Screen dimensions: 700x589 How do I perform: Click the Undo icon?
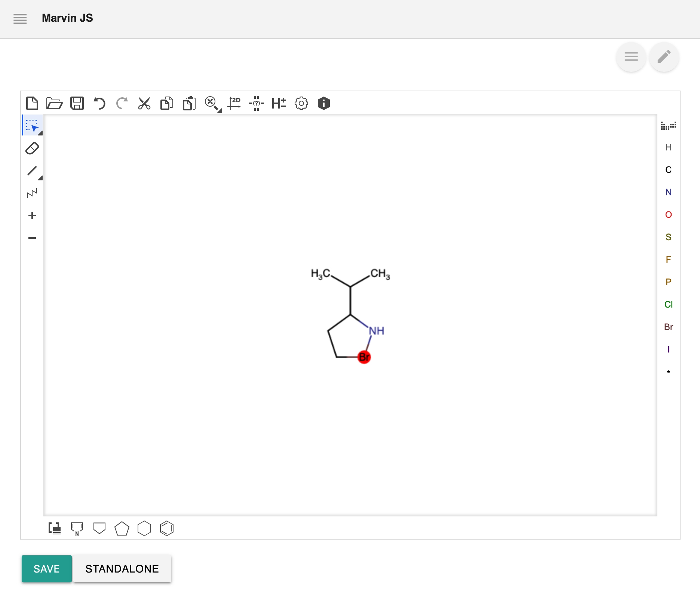99,103
